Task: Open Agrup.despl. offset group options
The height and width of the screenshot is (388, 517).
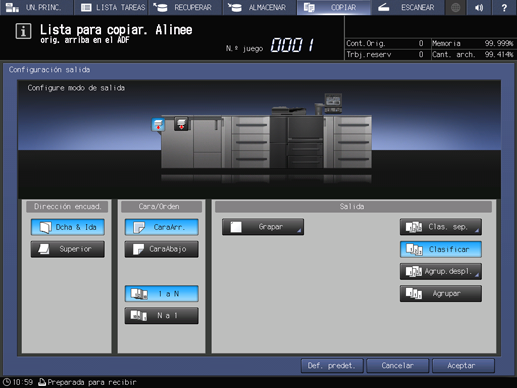Action: coord(441,271)
